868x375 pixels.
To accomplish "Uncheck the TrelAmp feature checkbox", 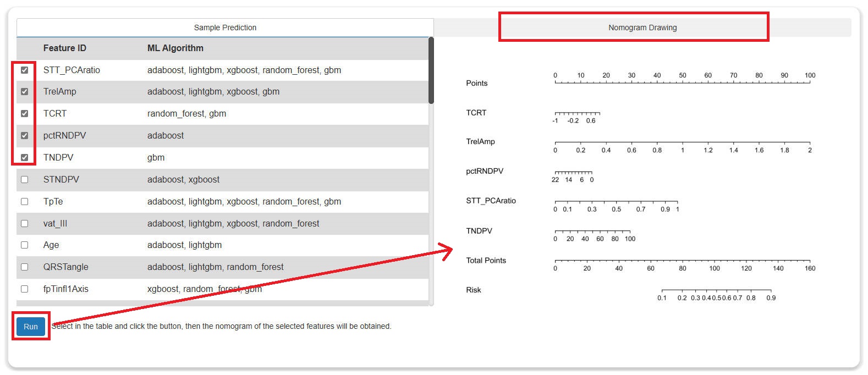I will [x=25, y=92].
